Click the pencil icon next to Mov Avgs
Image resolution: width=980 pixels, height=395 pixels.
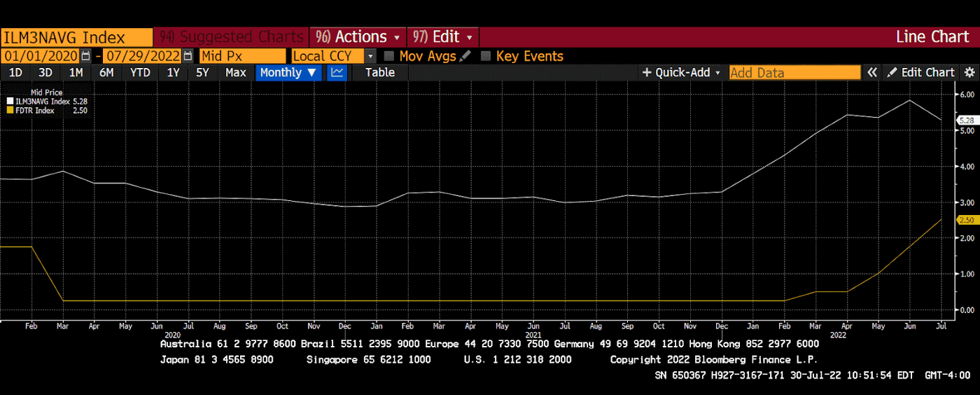[465, 56]
